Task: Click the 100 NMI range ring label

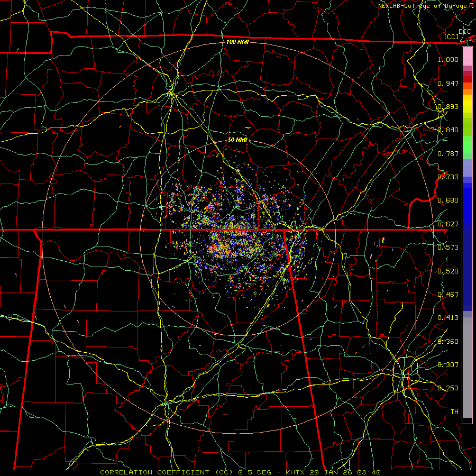Action: click(x=237, y=42)
